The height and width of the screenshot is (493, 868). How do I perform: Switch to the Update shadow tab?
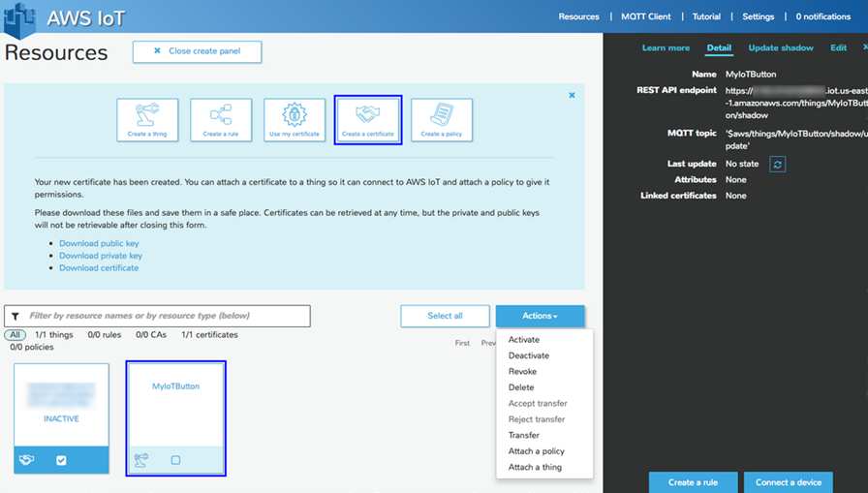tap(780, 48)
